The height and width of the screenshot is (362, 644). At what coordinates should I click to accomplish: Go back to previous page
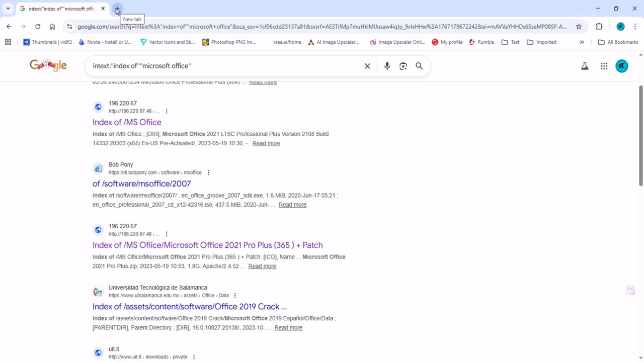(9, 27)
